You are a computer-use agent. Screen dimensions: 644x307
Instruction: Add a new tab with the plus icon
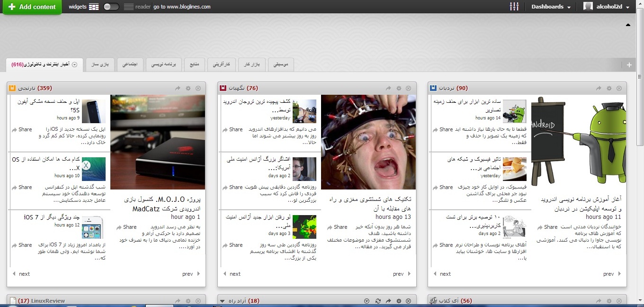tap(629, 65)
